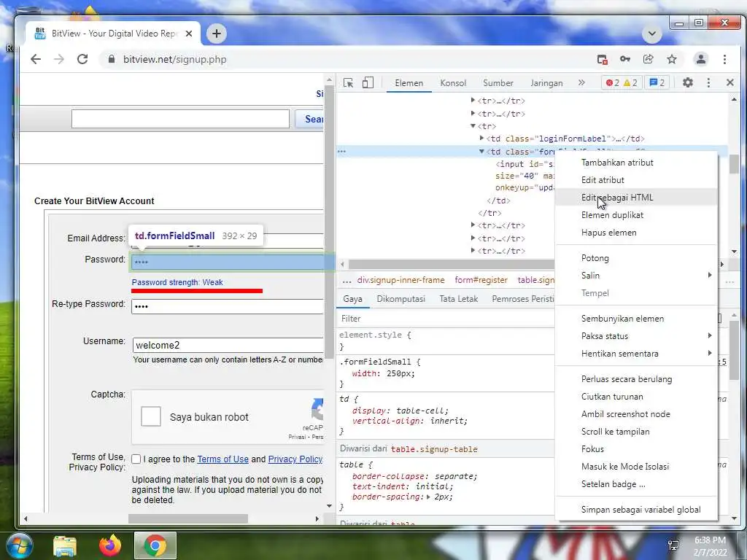Click the Search button on BitView page
The height and width of the screenshot is (560, 747).
click(309, 119)
